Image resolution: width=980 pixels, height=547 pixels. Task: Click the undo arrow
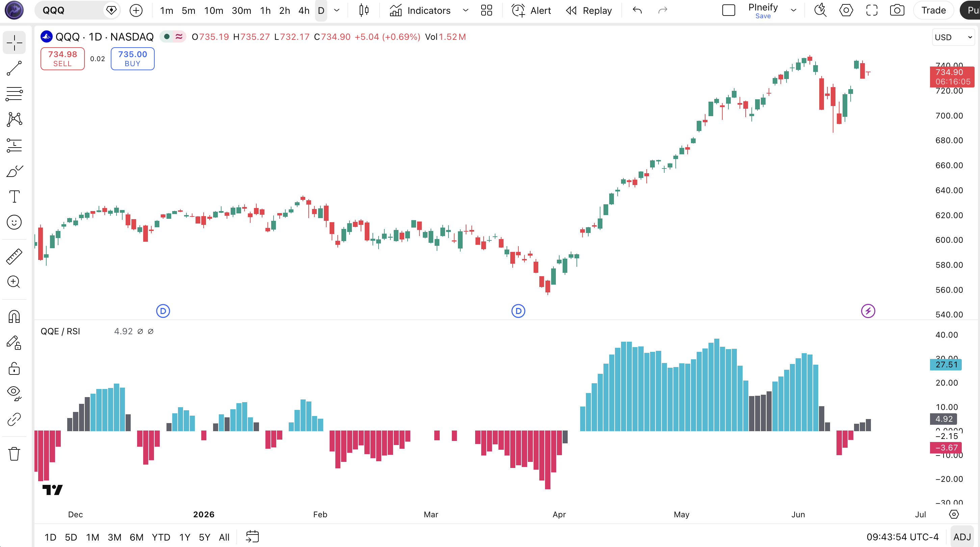coord(637,10)
